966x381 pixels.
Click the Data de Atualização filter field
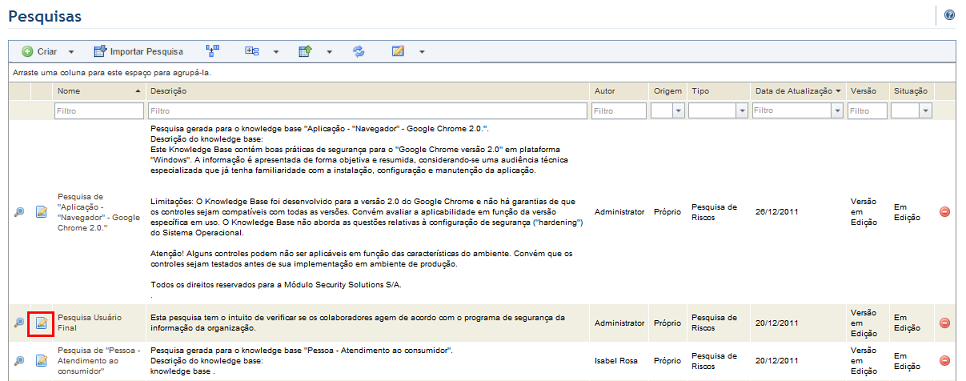(x=792, y=111)
